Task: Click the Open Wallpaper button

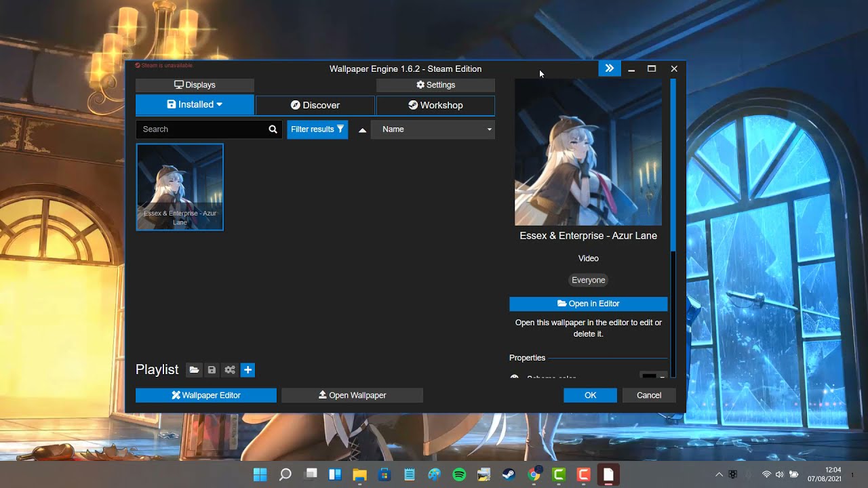Action: pos(352,395)
